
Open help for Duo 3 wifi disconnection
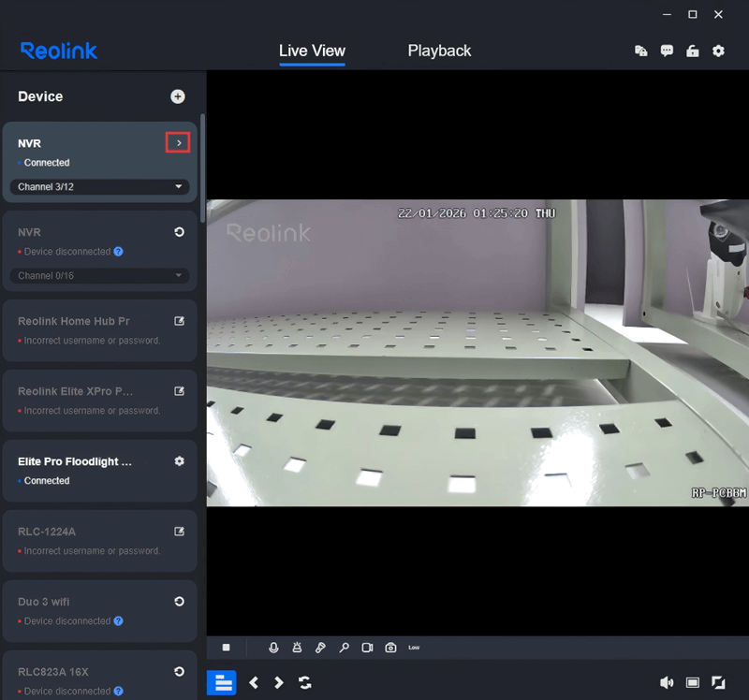(119, 621)
